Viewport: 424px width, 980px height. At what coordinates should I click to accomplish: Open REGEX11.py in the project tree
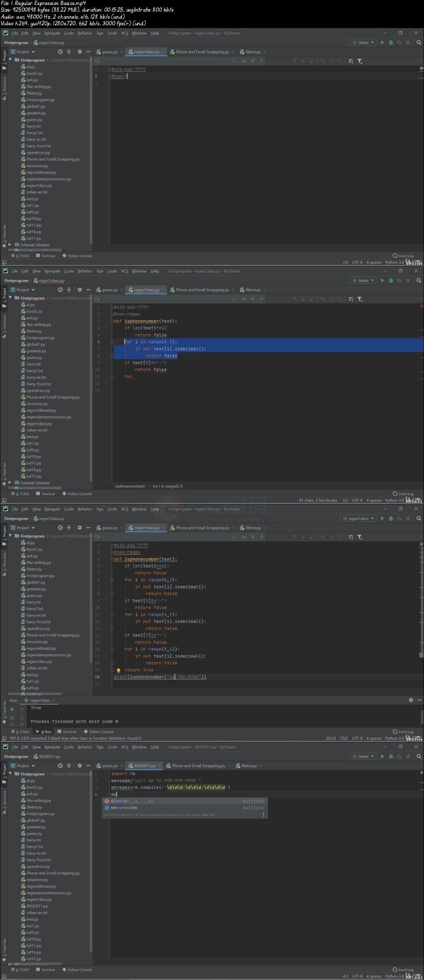[37, 906]
